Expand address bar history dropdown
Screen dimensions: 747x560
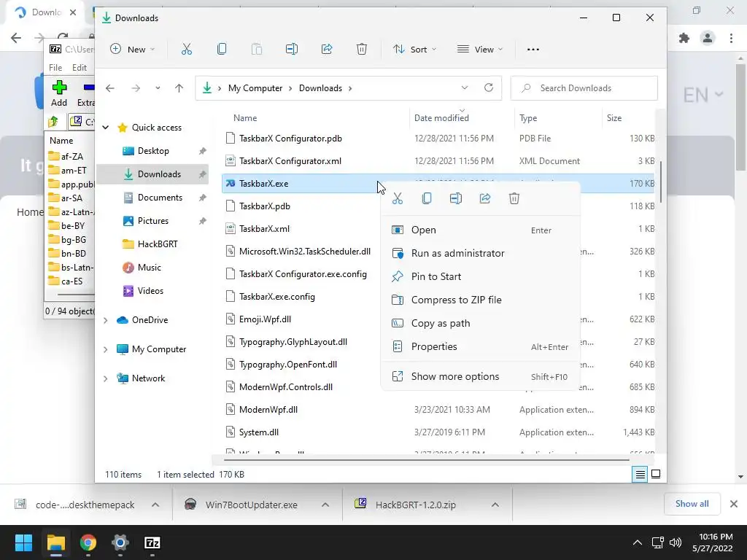[465, 87]
